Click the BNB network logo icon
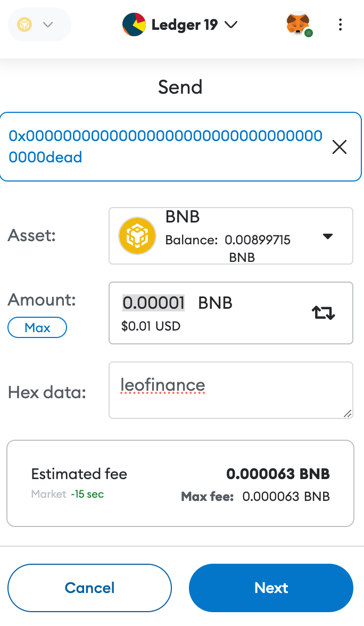Viewport: 364px width, 626px height. tap(24, 24)
